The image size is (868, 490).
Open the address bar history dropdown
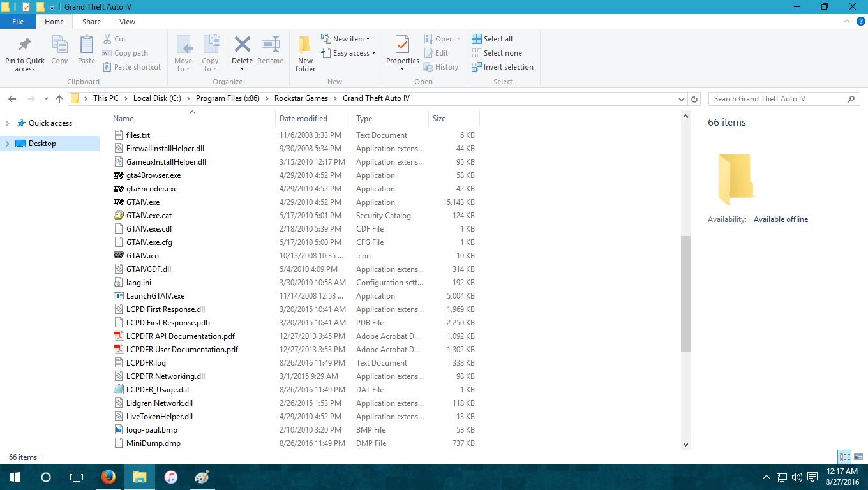(681, 99)
